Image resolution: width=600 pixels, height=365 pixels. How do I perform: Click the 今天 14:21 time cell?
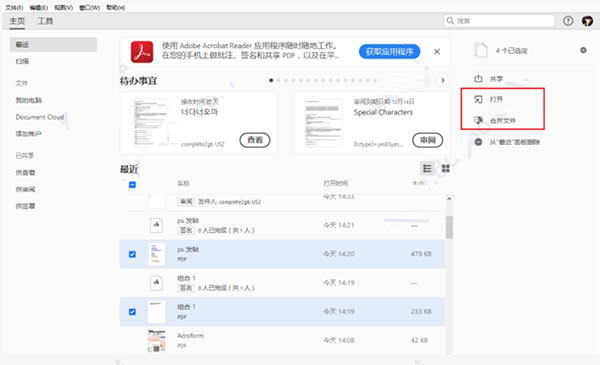tap(339, 225)
